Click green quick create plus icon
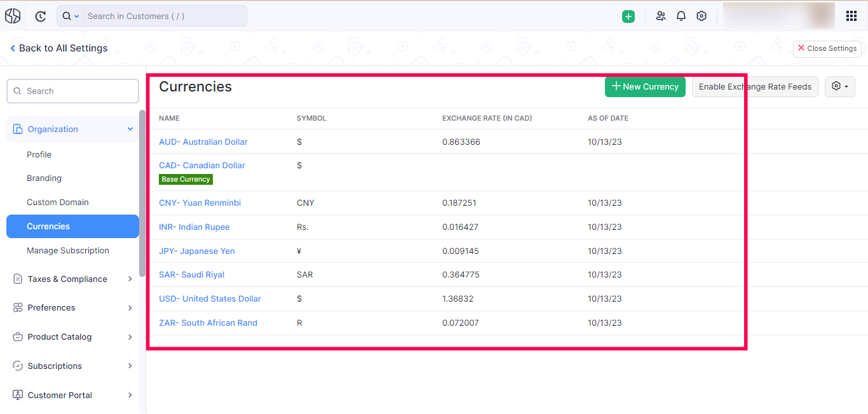868x414 pixels. tap(628, 17)
